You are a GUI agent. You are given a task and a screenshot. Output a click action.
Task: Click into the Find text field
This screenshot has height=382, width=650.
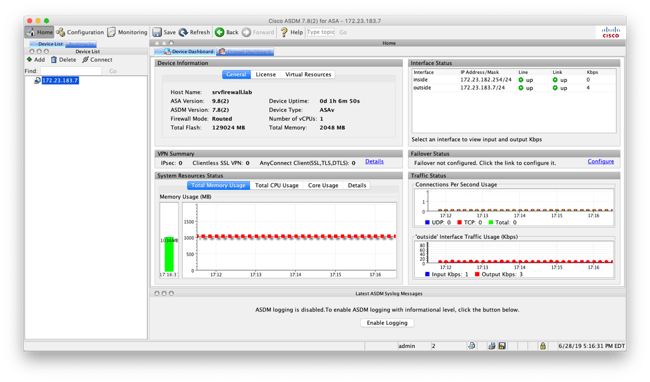click(71, 71)
